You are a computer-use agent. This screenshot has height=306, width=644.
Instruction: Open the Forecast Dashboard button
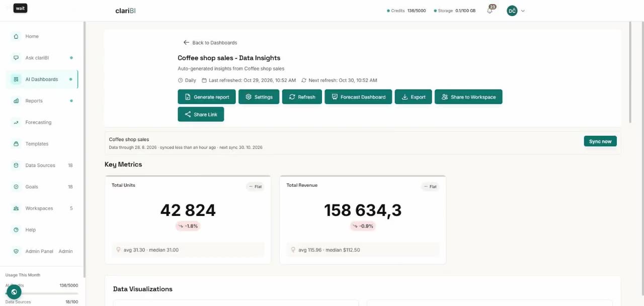pyautogui.click(x=358, y=97)
